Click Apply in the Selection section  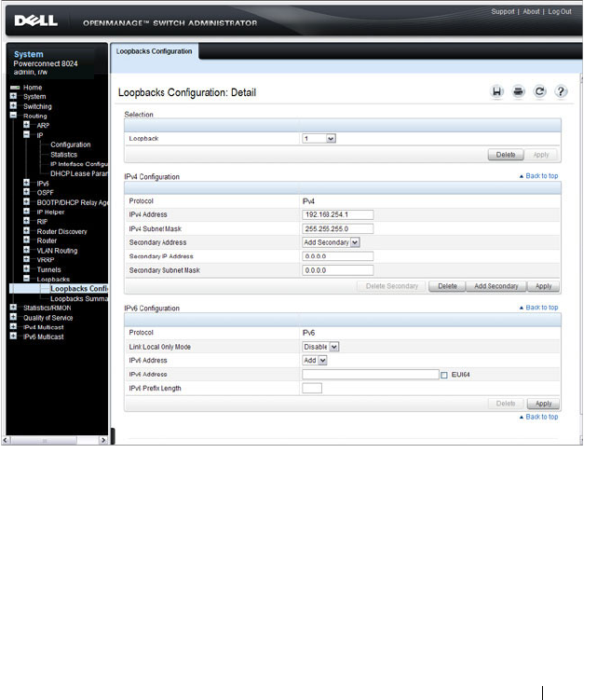(x=541, y=155)
